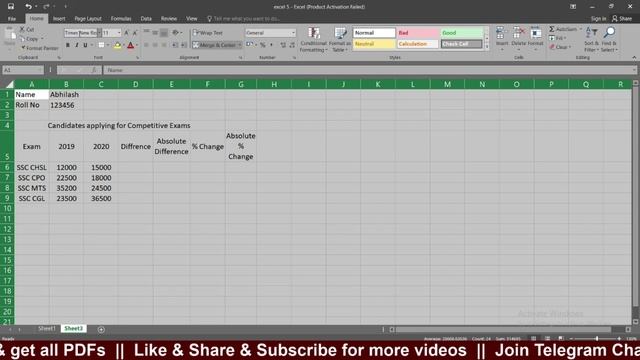Click the Share button
The height and width of the screenshot is (360, 640).
click(x=622, y=19)
